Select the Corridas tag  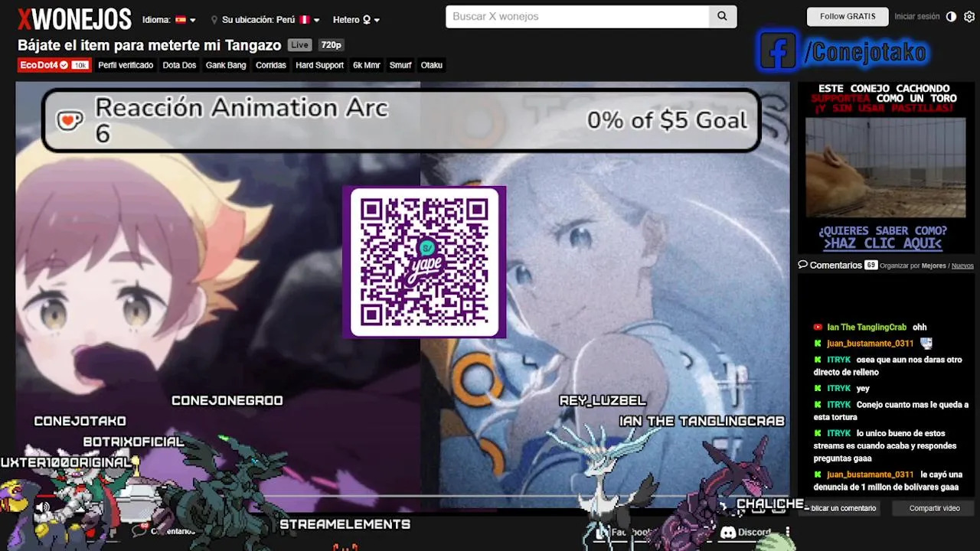click(x=271, y=65)
